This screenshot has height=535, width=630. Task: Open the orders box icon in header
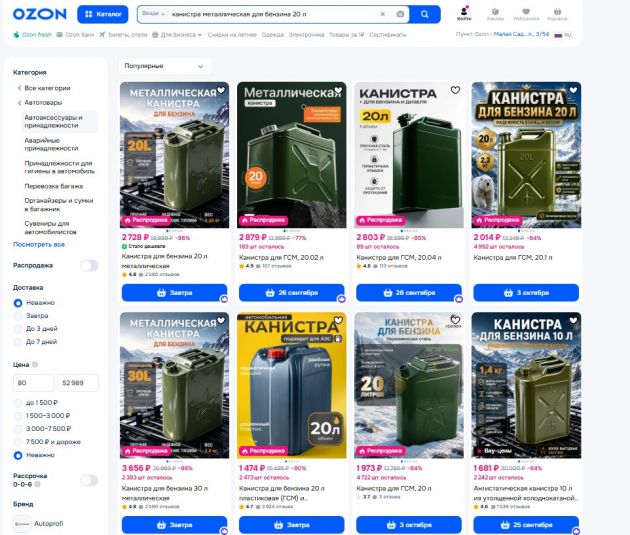coord(495,14)
